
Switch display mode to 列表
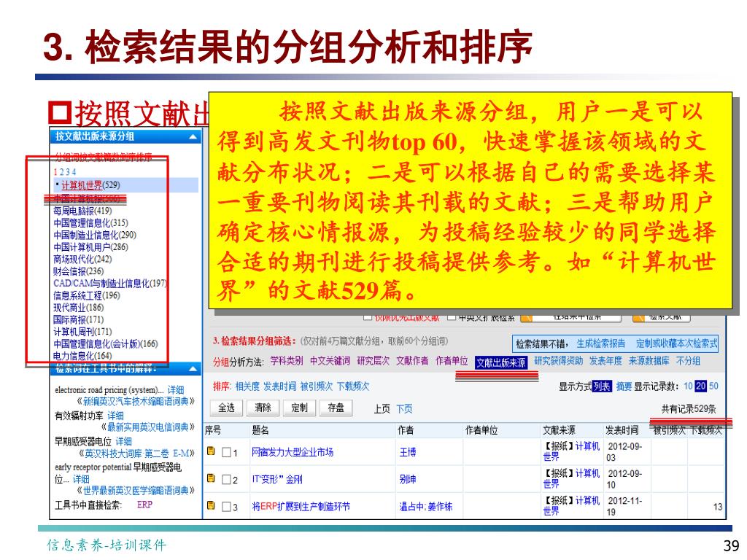[x=602, y=386]
